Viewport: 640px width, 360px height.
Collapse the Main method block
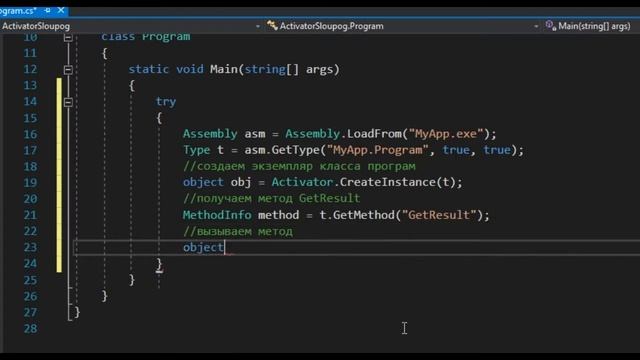[x=68, y=70]
